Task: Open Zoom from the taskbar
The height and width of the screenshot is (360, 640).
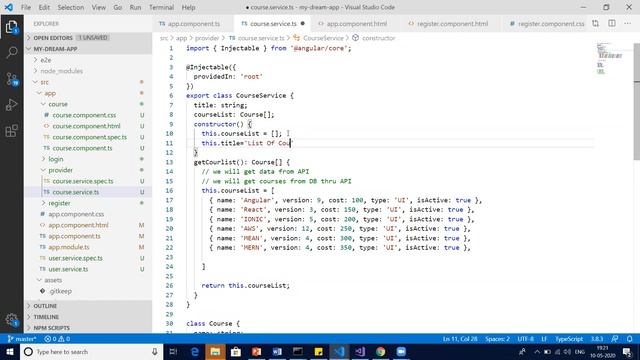Action: click(x=401, y=352)
